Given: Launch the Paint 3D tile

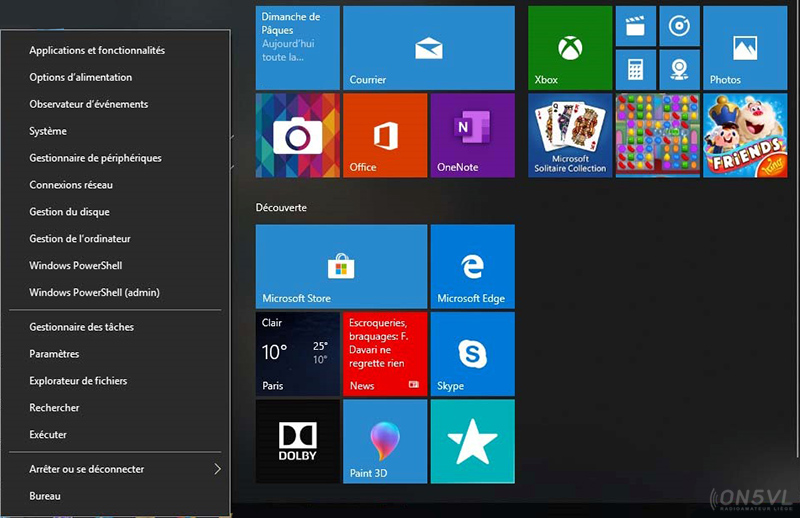Looking at the screenshot, I should coord(385,441).
